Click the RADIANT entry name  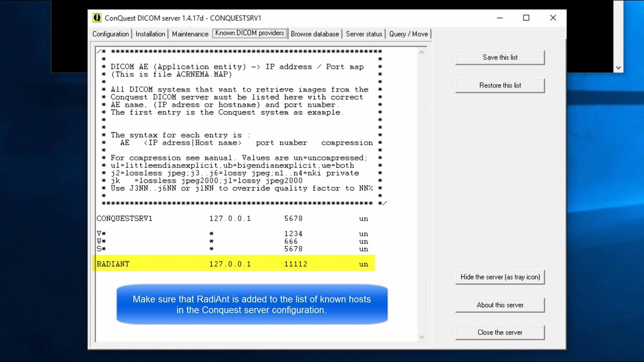(113, 264)
